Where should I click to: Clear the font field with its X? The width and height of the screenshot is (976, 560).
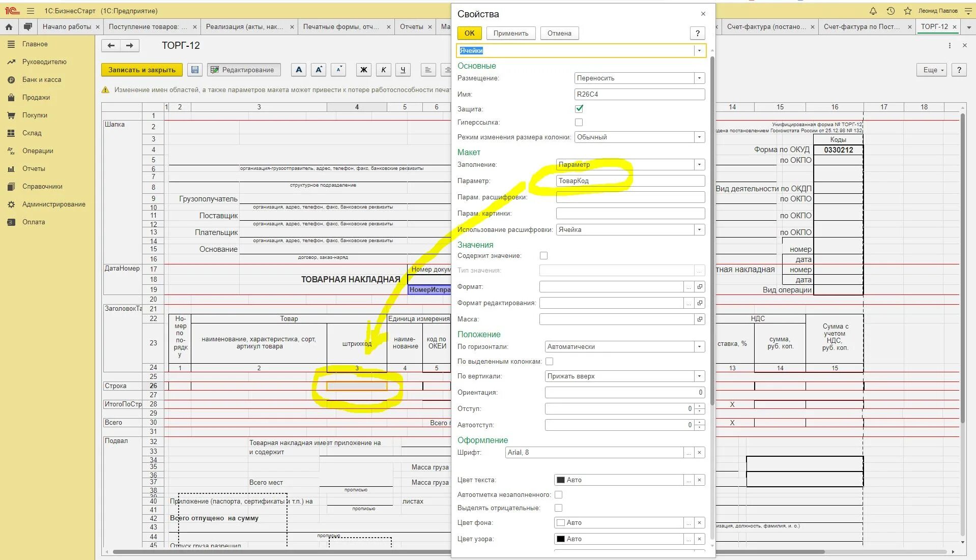click(699, 453)
